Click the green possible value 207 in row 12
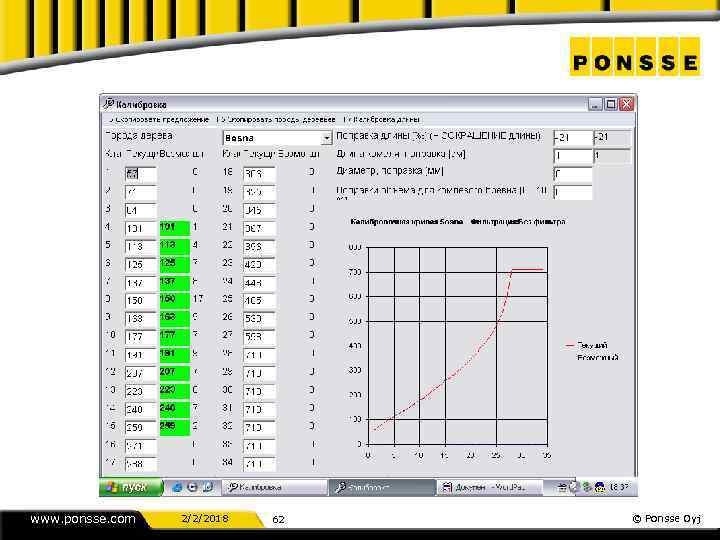This screenshot has height=540, width=720. point(174,373)
